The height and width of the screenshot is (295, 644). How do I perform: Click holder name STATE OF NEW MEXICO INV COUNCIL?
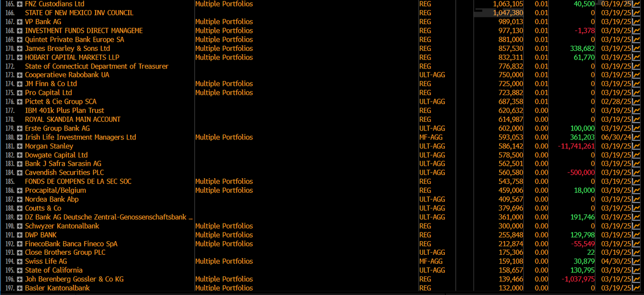(x=79, y=13)
